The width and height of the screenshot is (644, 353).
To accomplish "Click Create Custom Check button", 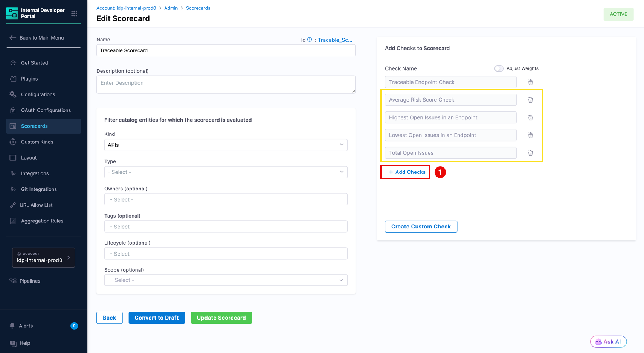I will click(421, 227).
